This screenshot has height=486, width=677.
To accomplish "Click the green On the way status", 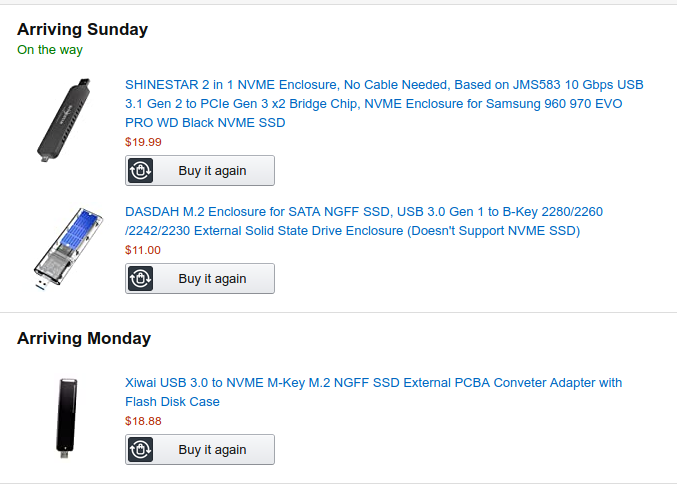I will tap(50, 50).
